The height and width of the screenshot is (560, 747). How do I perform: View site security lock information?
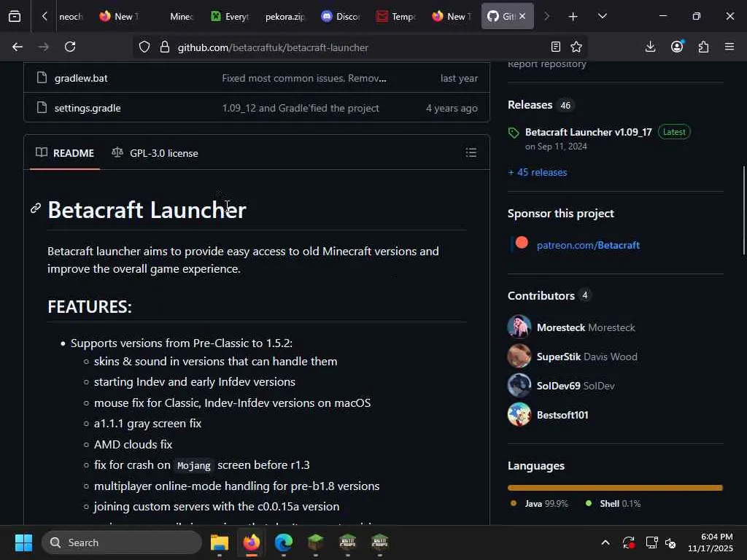(165, 47)
